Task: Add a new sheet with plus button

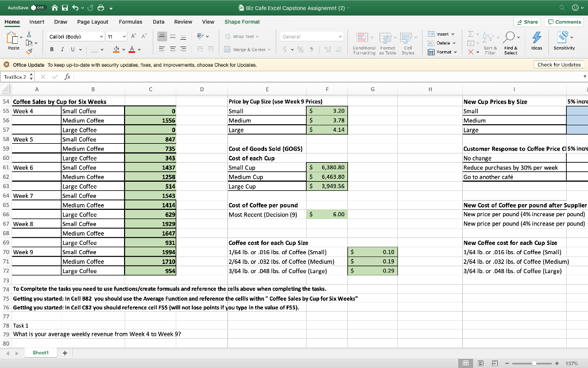Action: pos(65,353)
